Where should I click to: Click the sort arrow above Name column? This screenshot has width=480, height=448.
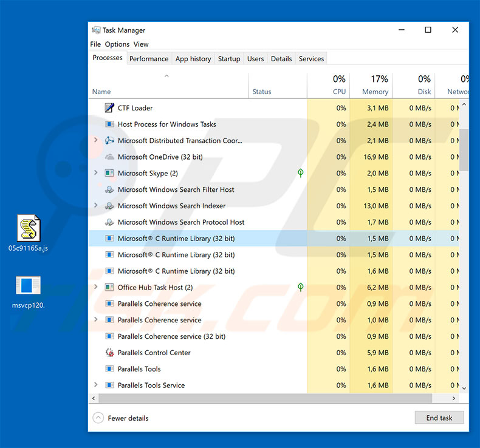tap(166, 76)
